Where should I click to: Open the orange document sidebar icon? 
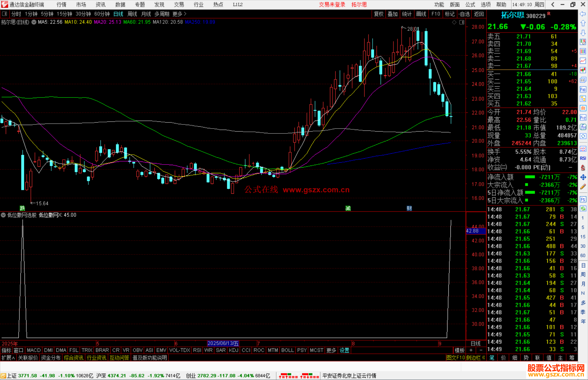[x=583, y=108]
